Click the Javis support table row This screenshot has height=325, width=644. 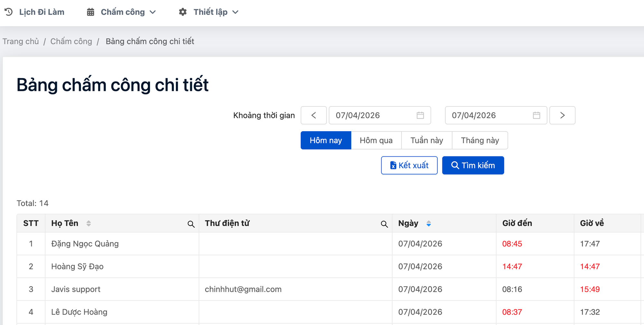[76, 289]
